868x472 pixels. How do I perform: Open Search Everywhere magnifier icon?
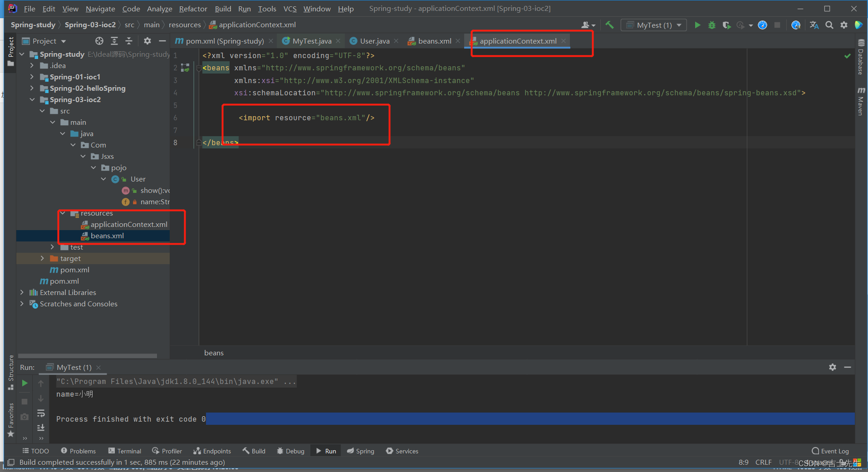[829, 25]
